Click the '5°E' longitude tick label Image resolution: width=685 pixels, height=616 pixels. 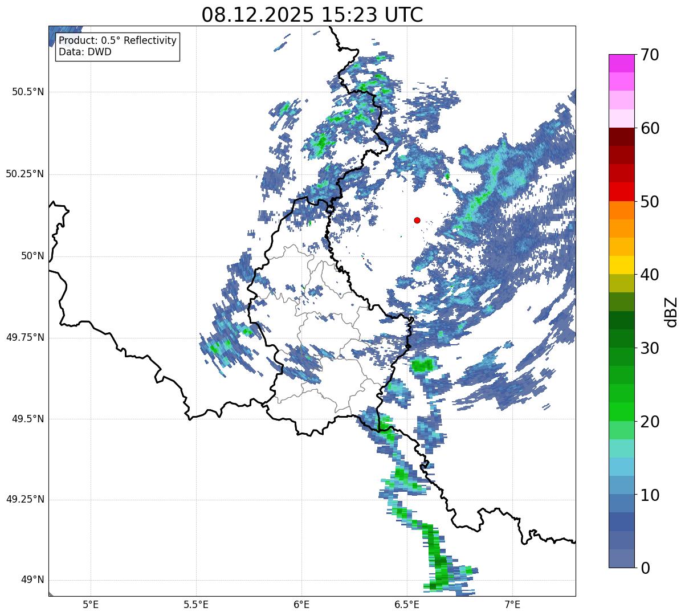point(91,605)
